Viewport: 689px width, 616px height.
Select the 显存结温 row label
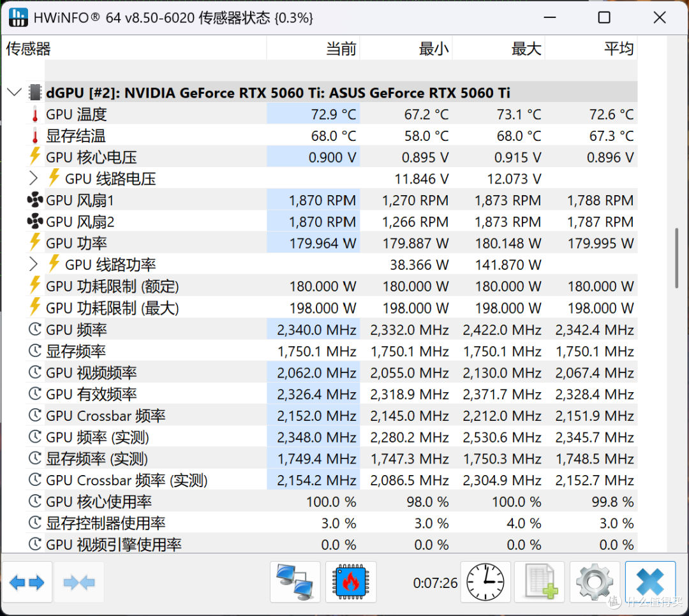coord(76,136)
